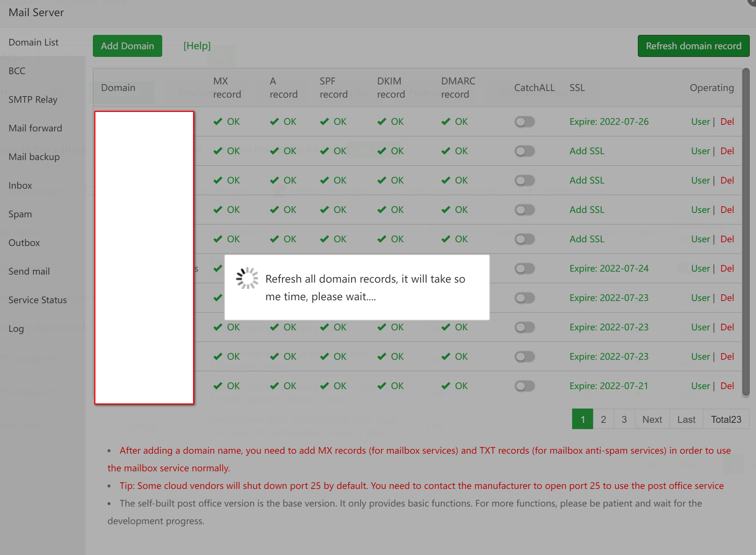Open SMTP Relay menu item

pyautogui.click(x=33, y=99)
